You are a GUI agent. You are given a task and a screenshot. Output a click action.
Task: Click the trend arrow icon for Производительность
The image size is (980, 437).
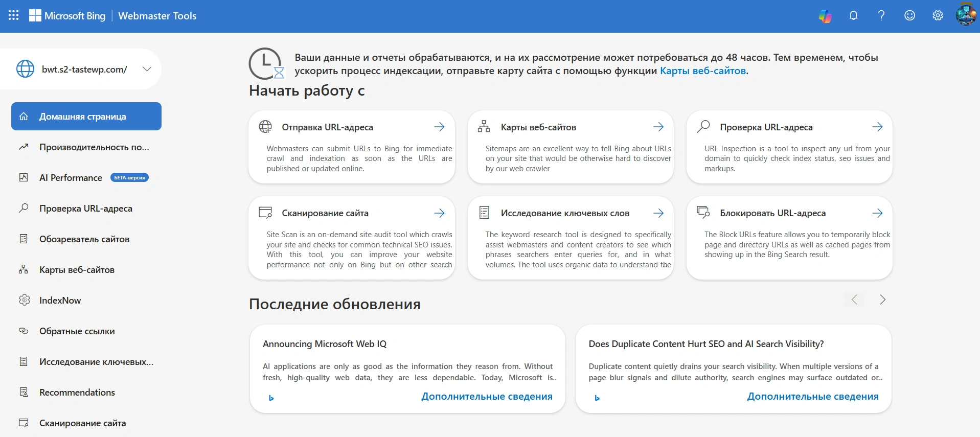24,147
